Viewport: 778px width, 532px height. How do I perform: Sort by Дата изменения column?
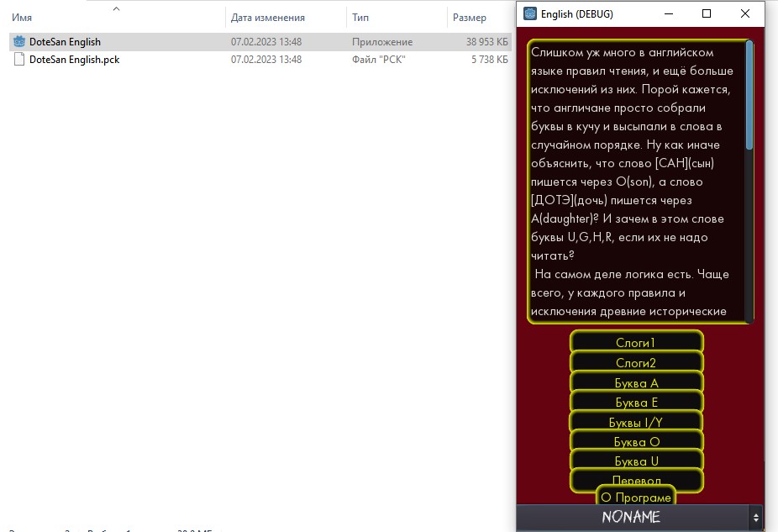[268, 18]
